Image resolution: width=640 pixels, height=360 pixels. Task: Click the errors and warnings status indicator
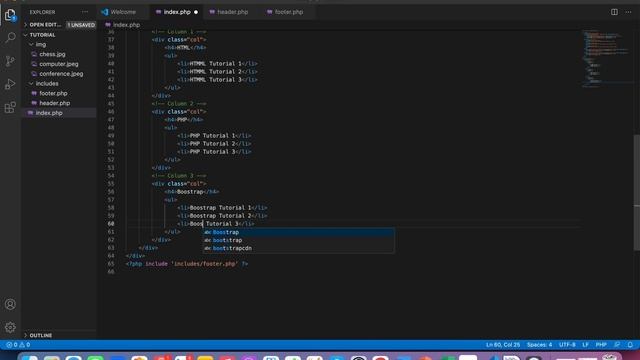click(x=18, y=345)
